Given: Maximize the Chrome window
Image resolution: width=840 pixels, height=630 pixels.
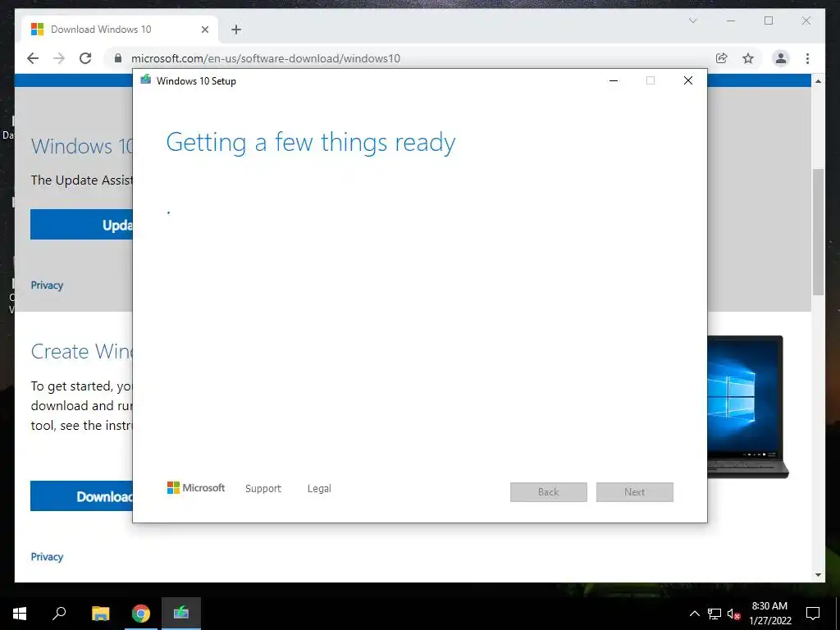Looking at the screenshot, I should (x=769, y=21).
